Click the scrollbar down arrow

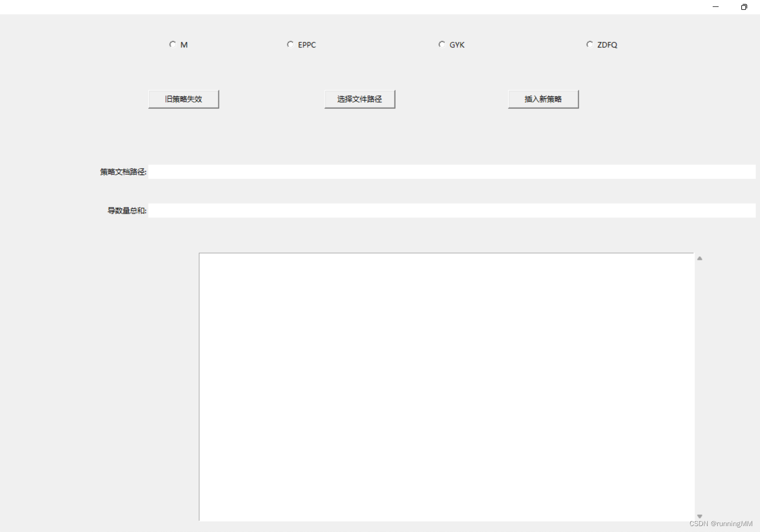[699, 516]
